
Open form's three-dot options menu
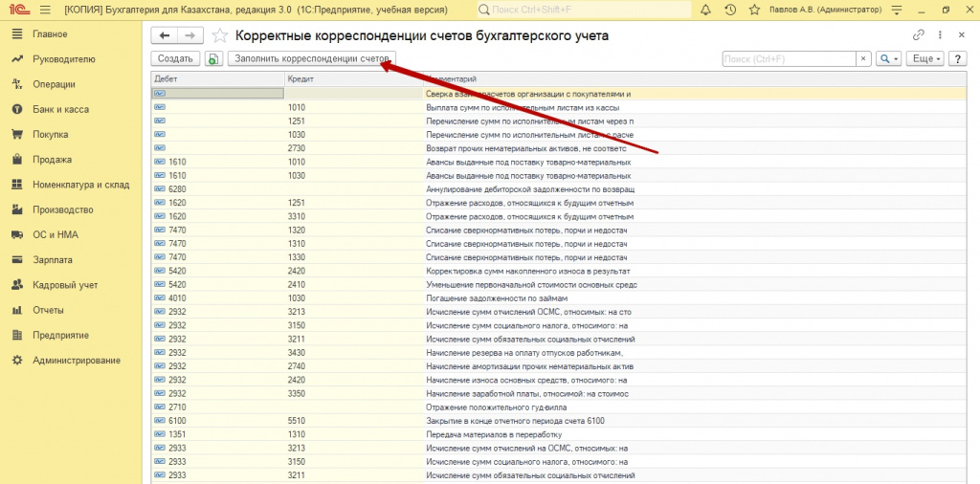940,35
